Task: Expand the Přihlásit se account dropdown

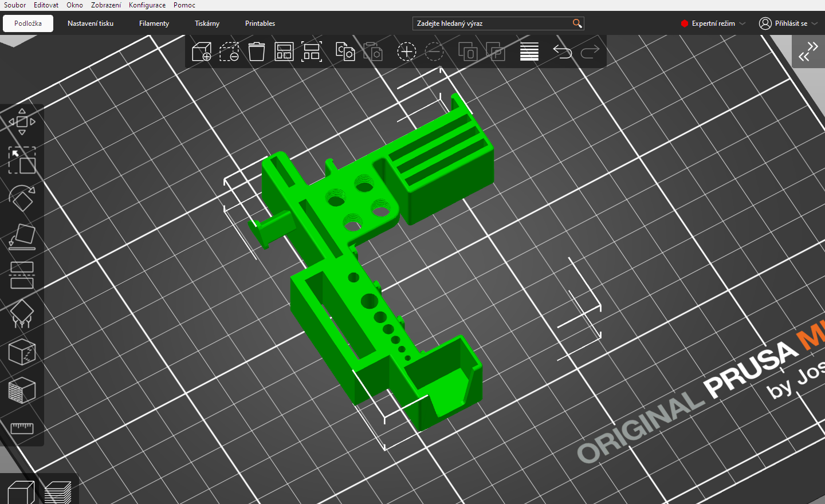Action: pos(815,23)
